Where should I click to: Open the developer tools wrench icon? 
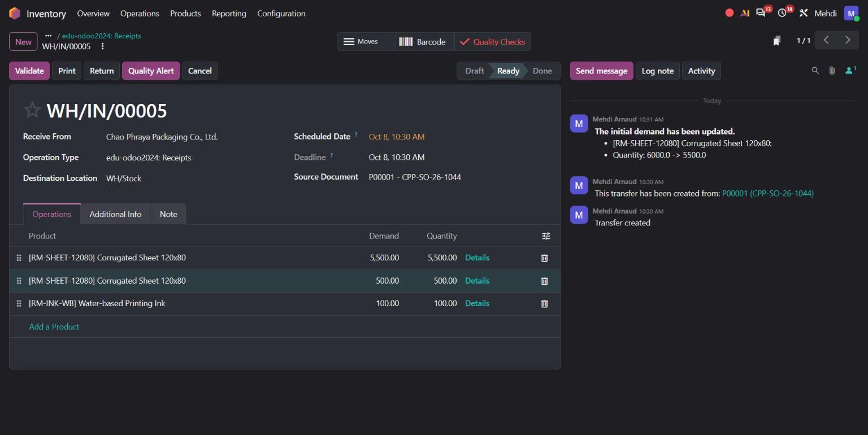click(804, 13)
